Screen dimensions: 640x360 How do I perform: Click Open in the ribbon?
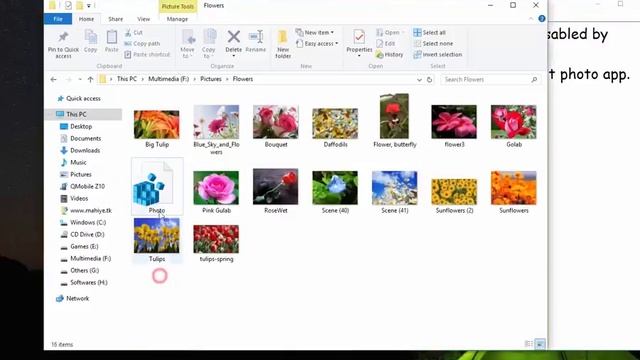[x=390, y=32]
